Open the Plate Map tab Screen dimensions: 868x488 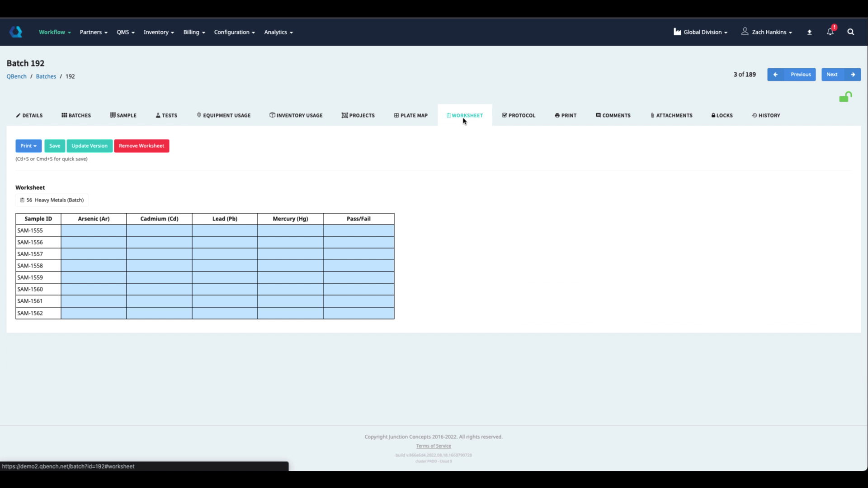tap(410, 116)
